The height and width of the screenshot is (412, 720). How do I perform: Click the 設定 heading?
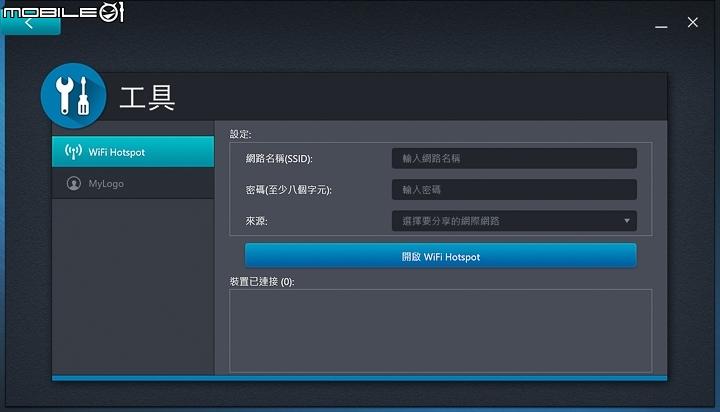(x=241, y=134)
